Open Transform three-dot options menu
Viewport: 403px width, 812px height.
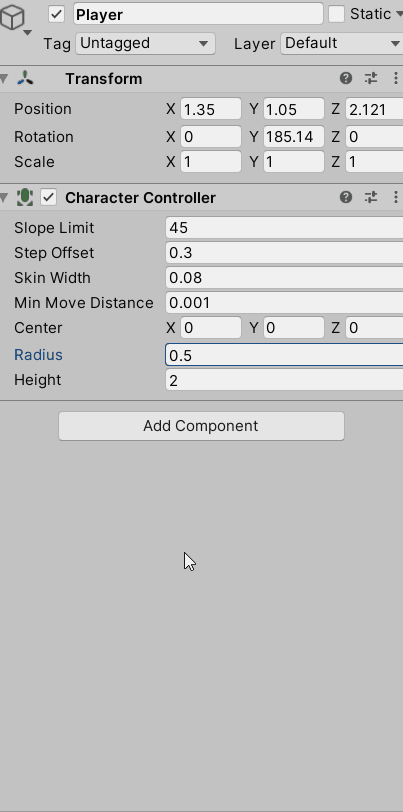[396, 78]
